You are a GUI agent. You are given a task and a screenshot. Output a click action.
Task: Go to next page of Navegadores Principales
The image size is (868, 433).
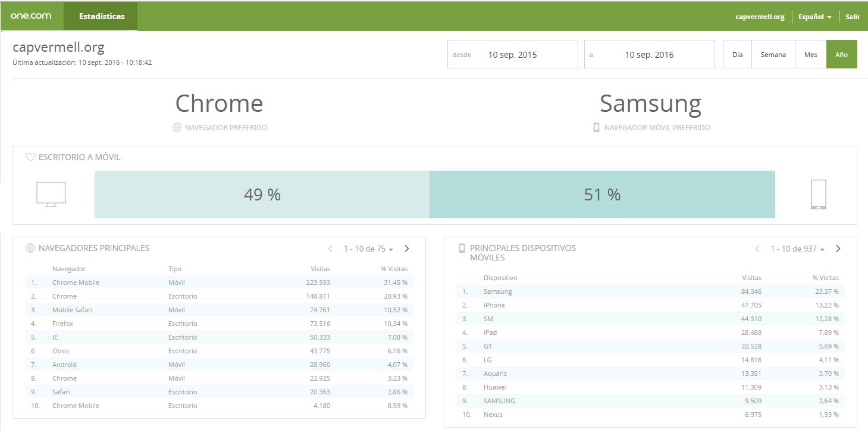click(x=407, y=249)
